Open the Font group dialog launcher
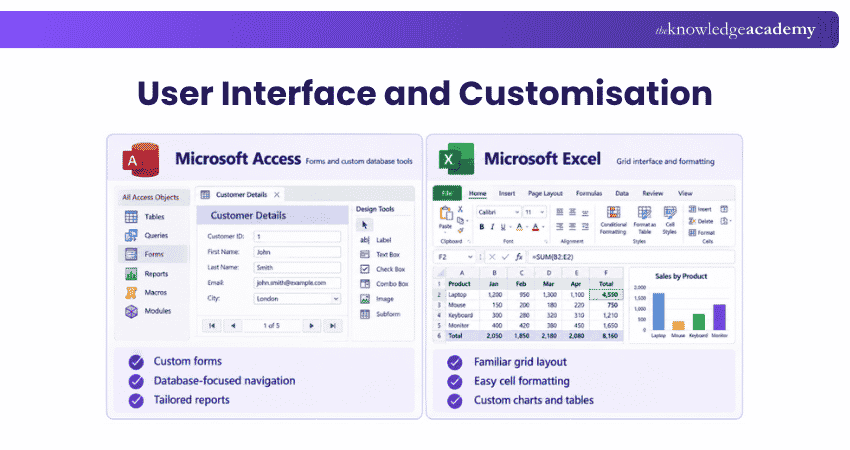The height and width of the screenshot is (450, 850). tap(546, 241)
